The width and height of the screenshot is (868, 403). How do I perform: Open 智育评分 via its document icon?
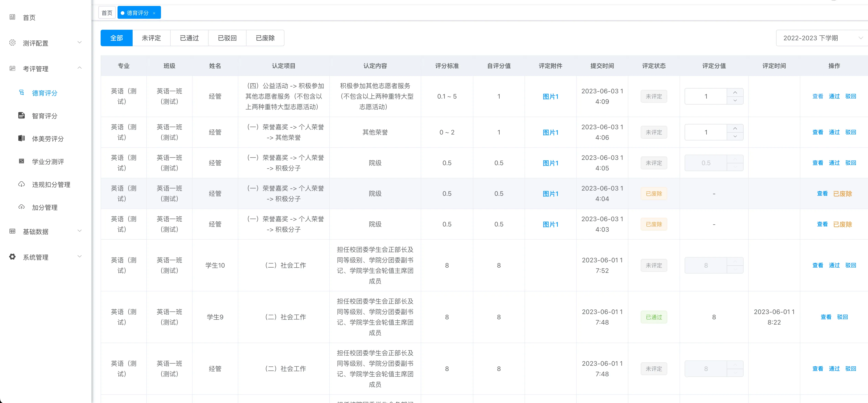(x=21, y=116)
